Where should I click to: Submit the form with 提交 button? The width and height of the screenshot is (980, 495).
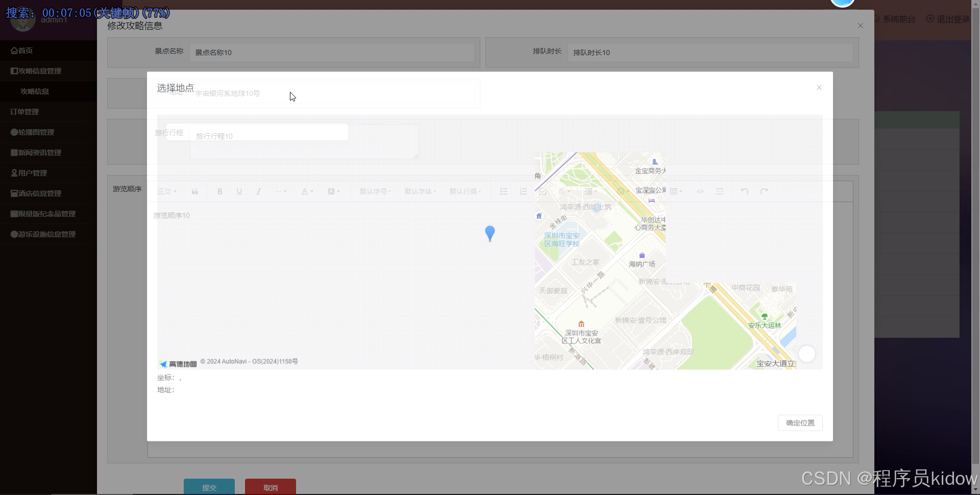click(x=209, y=487)
